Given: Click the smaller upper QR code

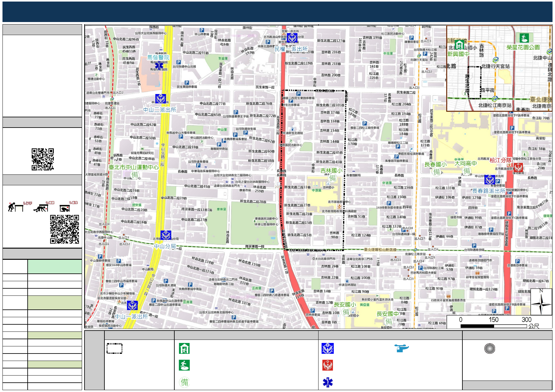Looking at the screenshot, I should pyautogui.click(x=43, y=159).
